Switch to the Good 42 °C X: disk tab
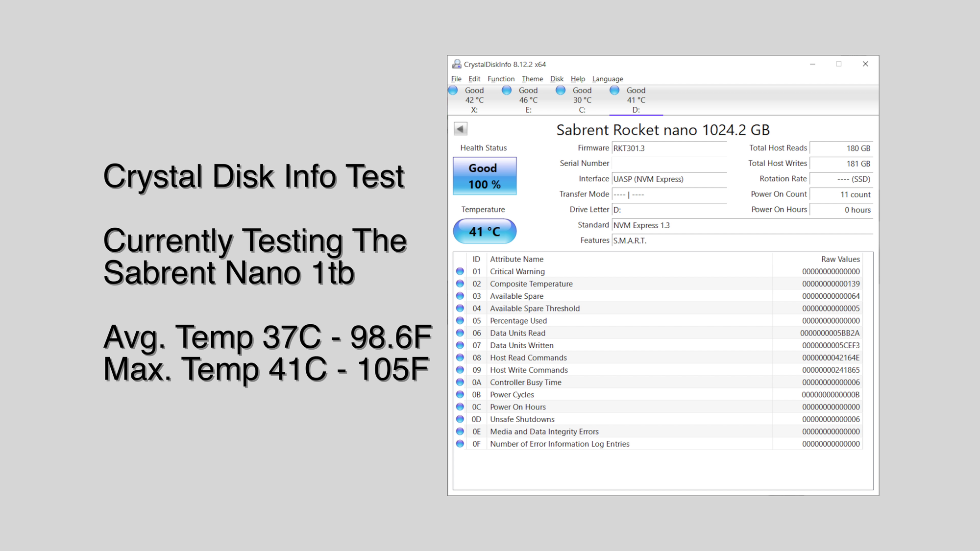 tap(474, 100)
